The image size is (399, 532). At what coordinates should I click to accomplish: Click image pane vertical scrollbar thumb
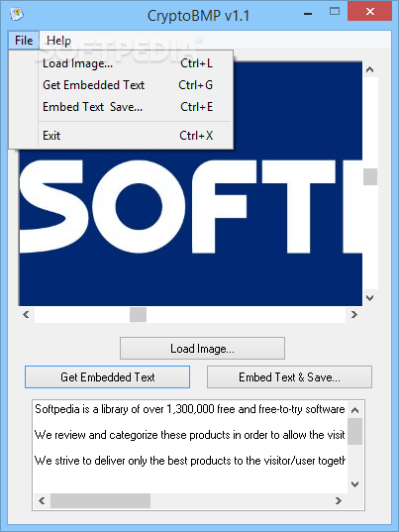click(370, 176)
